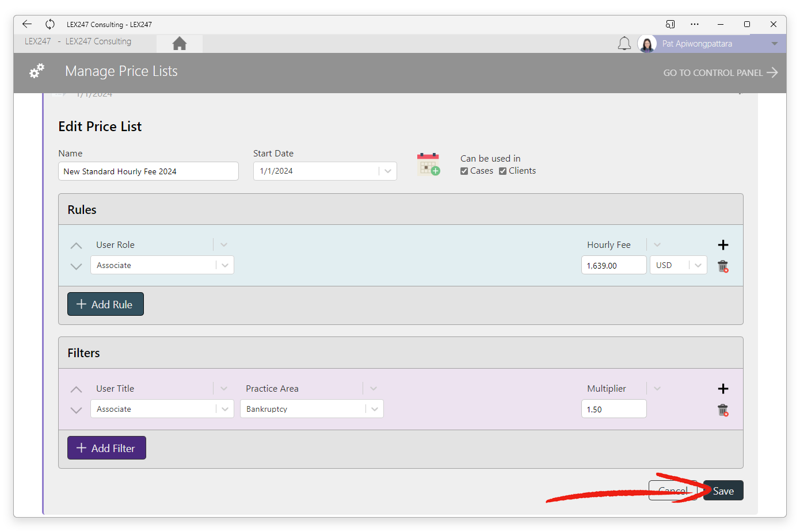The width and height of the screenshot is (800, 532).
Task: Open the Practice Area column header dropdown
Action: [374, 388]
